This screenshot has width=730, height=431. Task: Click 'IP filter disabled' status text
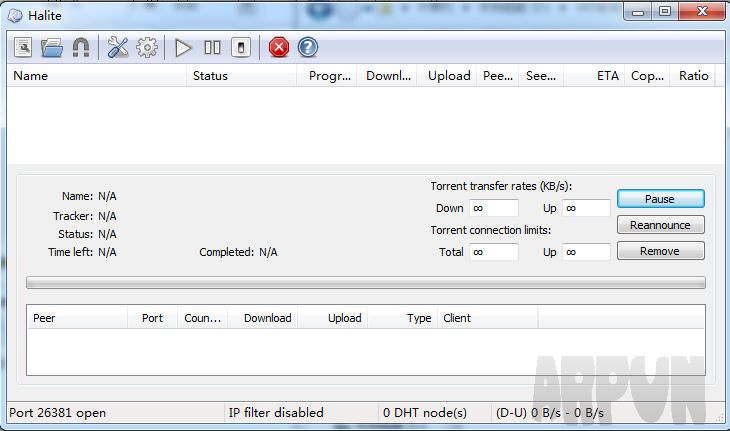click(x=276, y=413)
